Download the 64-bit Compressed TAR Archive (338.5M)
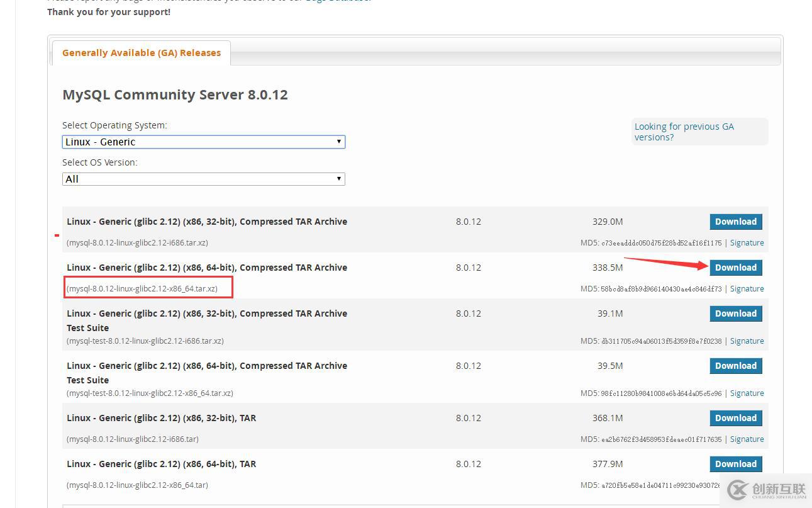Screen dimensions: 812x508 point(735,268)
